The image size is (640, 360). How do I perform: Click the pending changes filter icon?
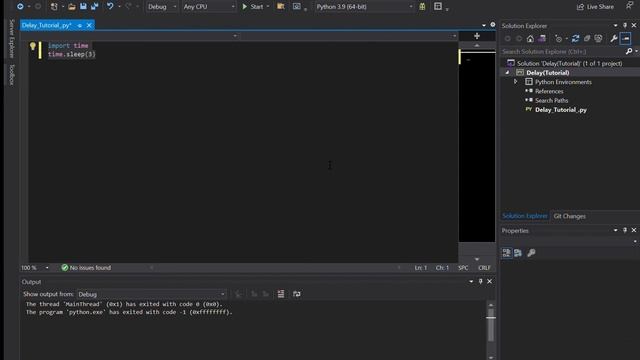559,39
